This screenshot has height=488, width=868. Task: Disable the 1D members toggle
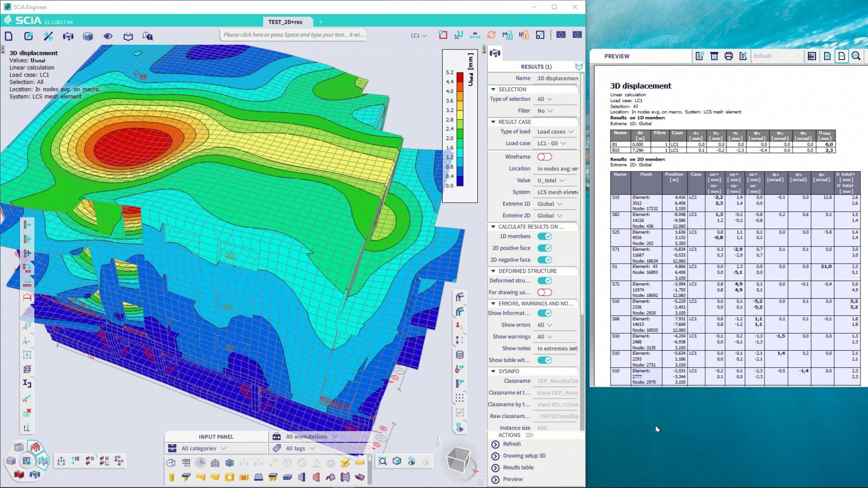click(x=544, y=236)
